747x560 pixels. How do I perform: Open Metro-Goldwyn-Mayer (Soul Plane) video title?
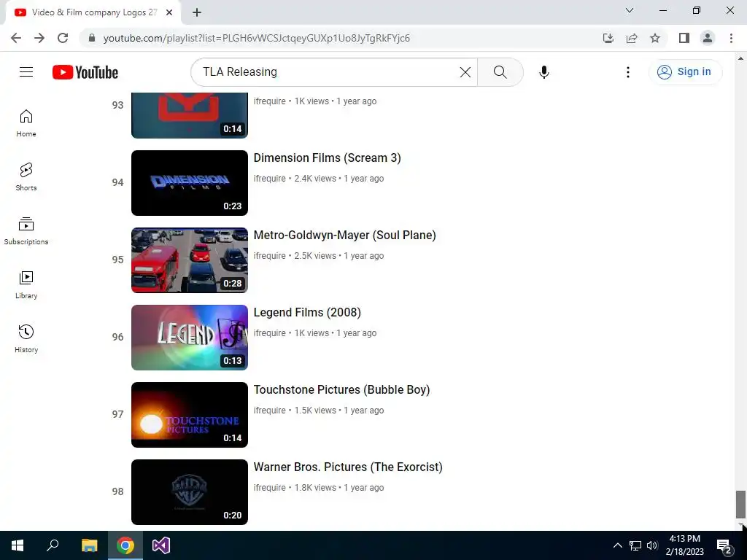coord(344,236)
